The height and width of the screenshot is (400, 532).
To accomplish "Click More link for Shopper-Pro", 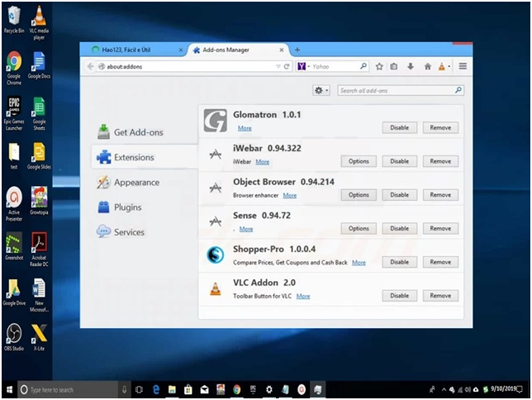I will click(x=359, y=263).
